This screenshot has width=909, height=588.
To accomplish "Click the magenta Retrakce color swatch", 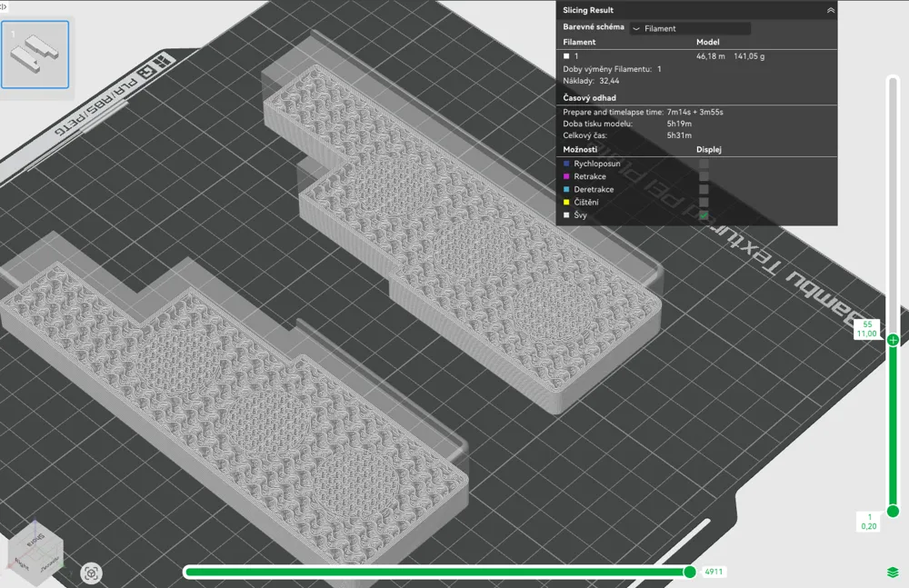I will pos(566,176).
